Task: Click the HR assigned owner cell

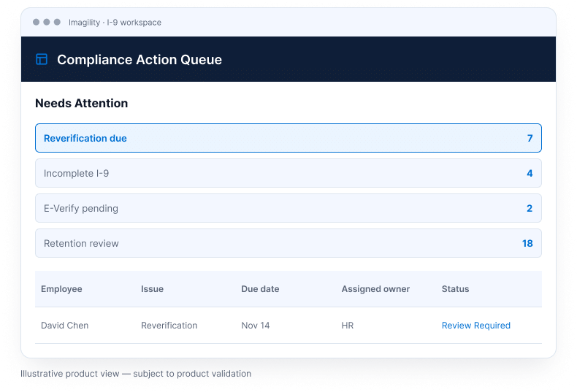Action: click(x=348, y=326)
